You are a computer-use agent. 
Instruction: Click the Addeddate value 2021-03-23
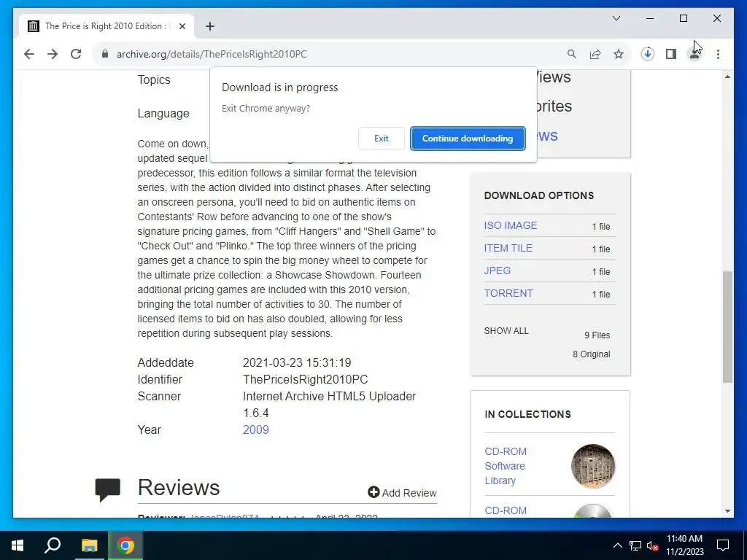point(297,363)
